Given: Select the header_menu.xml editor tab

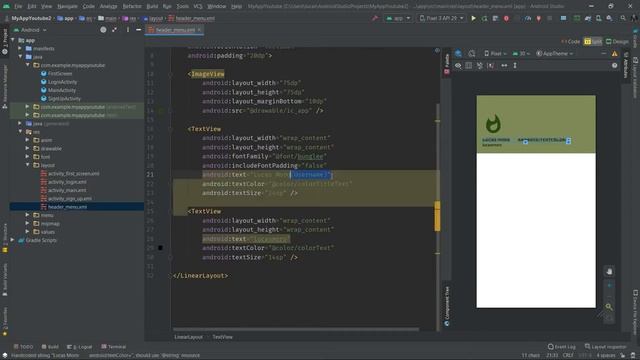Looking at the screenshot, I should (x=175, y=30).
